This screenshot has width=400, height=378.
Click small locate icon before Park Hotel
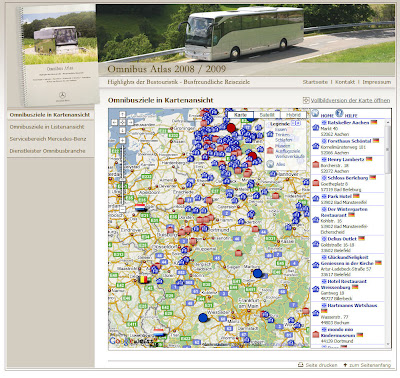tap(324, 196)
